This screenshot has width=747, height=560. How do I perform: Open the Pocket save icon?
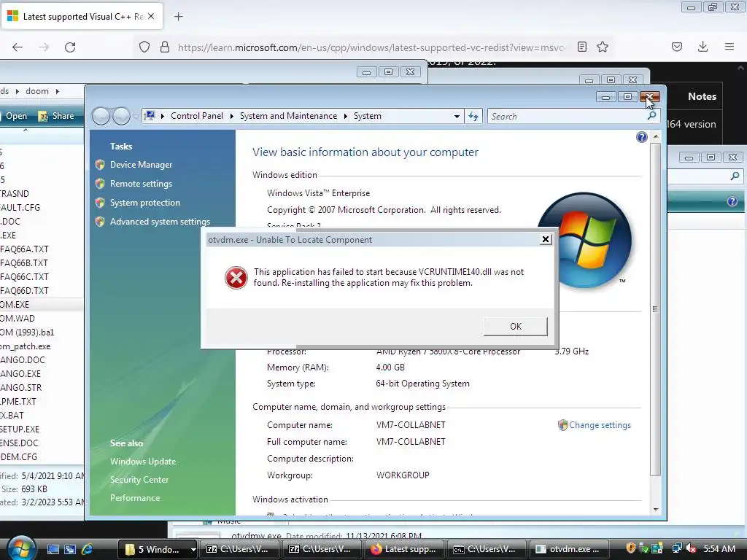click(676, 47)
